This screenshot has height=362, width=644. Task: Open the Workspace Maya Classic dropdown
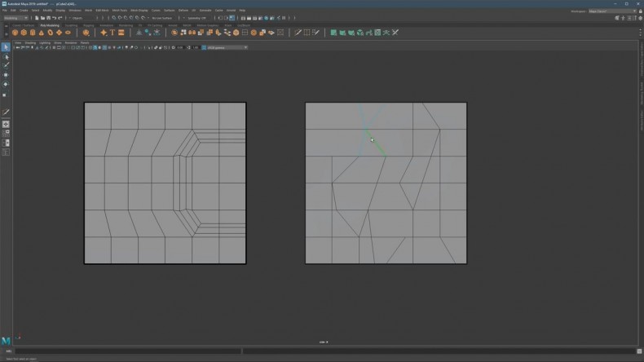[612, 11]
